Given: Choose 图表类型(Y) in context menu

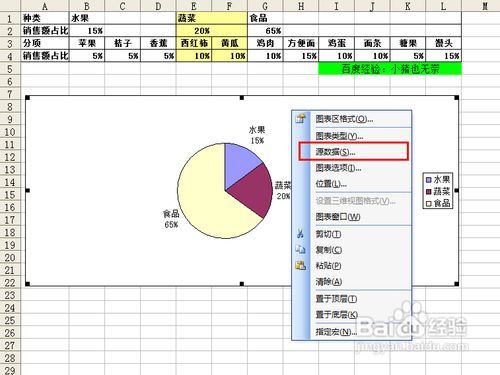Looking at the screenshot, I should pos(339,136).
